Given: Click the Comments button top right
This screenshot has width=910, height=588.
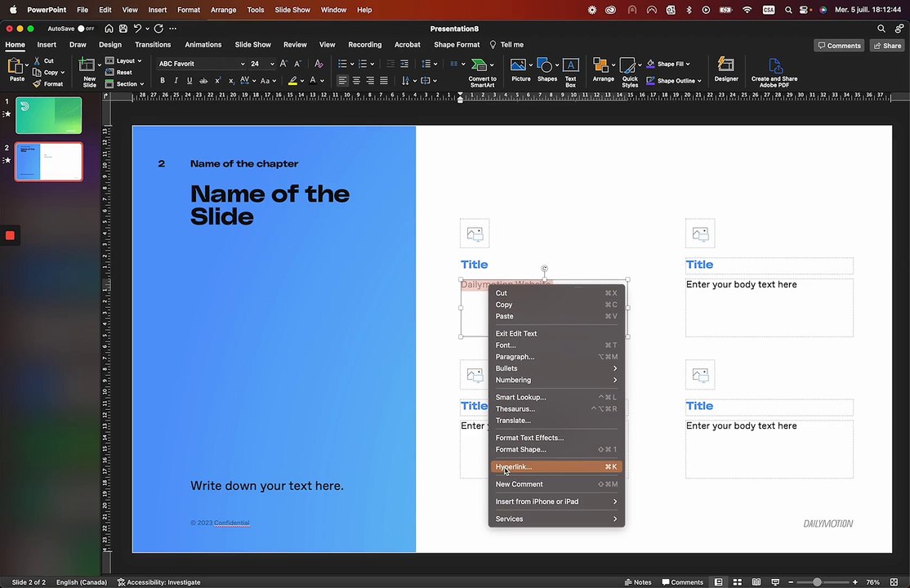Looking at the screenshot, I should pyautogui.click(x=839, y=45).
